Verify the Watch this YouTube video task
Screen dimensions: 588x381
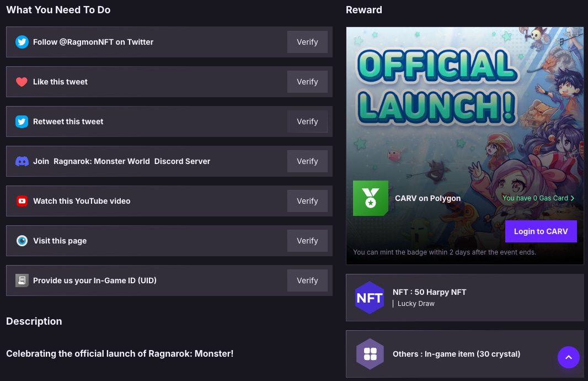point(307,201)
